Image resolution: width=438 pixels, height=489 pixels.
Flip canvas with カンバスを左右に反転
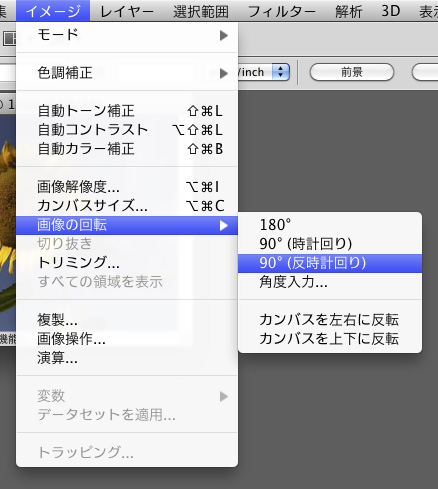(x=330, y=320)
